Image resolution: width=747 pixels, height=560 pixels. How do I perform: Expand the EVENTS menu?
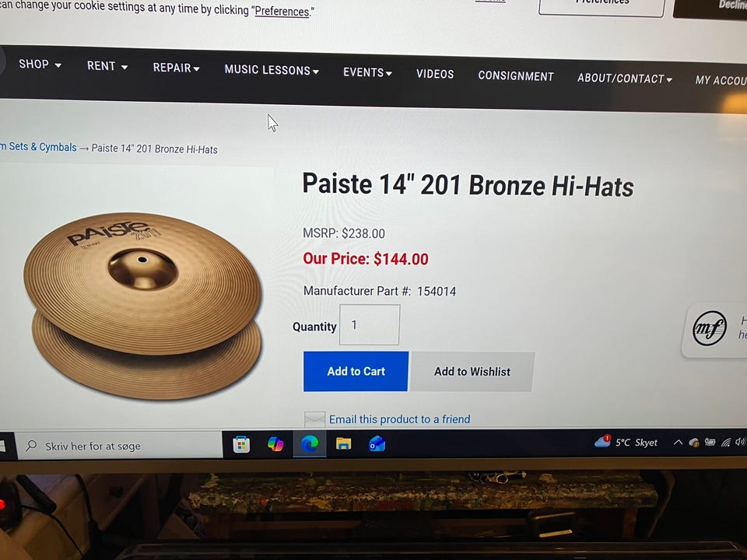click(367, 73)
